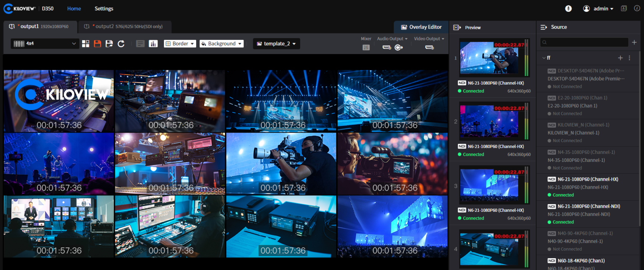Toggle the text info display icon

click(140, 44)
